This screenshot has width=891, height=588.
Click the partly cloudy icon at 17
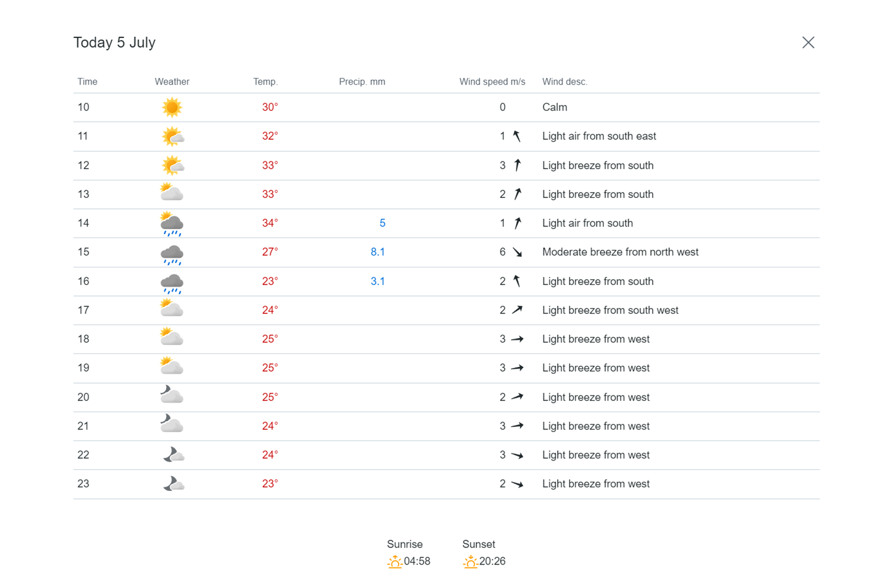(x=172, y=309)
